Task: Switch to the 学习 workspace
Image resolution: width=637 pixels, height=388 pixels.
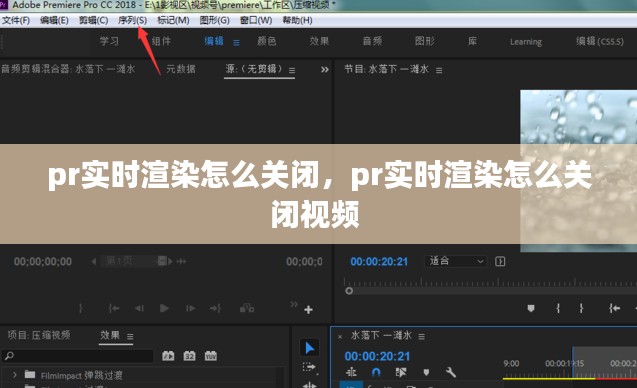Action: [x=109, y=41]
